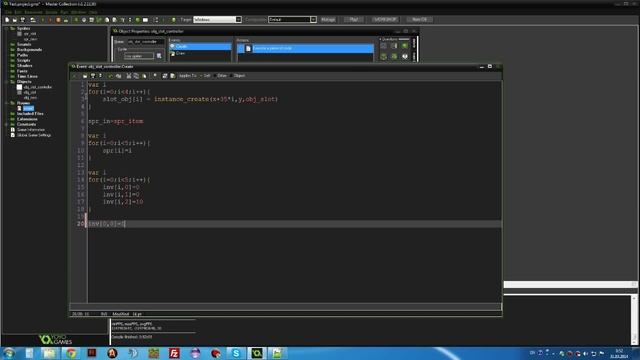Click undo icon in code editor toolbar

pyautogui.click(x=110, y=76)
